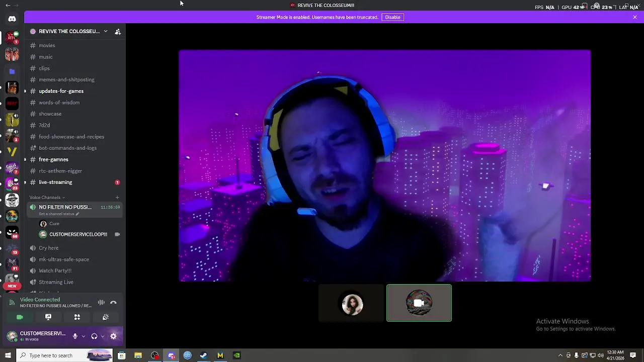
Task: Join the Watch Party!!! voice channel
Action: [x=75, y=270]
